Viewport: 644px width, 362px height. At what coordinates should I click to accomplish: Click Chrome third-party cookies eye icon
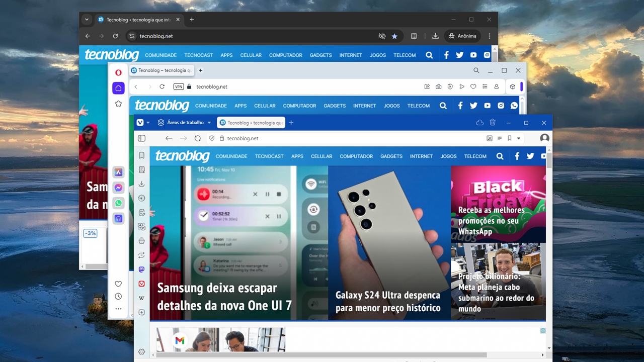(382, 36)
